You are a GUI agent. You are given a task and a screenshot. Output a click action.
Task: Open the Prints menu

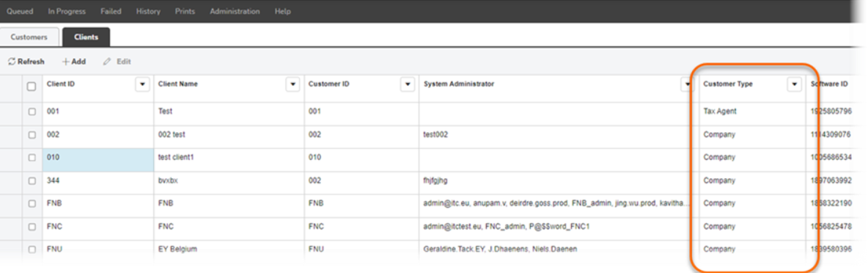185,11
